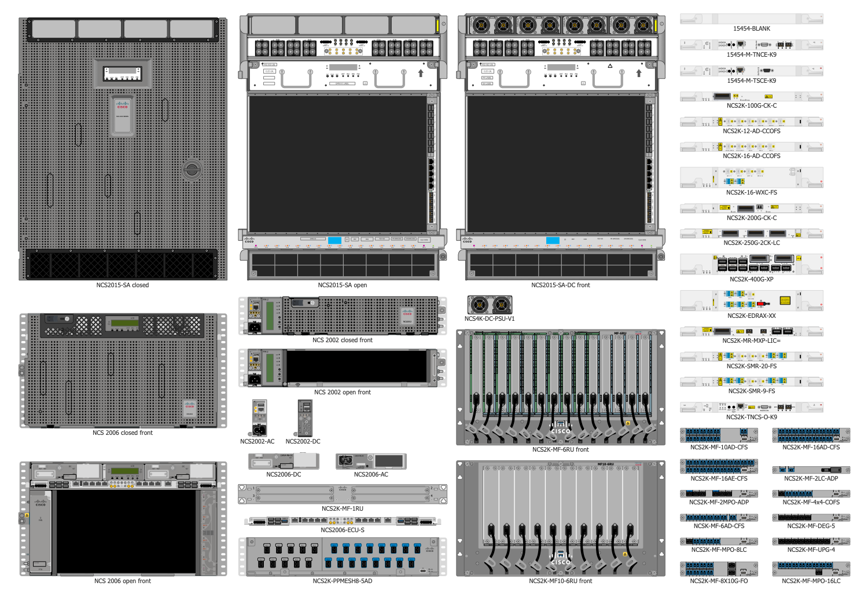Viewport: 868px width, 597px height.
Task: Select the NCS2K-MF-16AE-CFS module shape
Action: pos(719,467)
